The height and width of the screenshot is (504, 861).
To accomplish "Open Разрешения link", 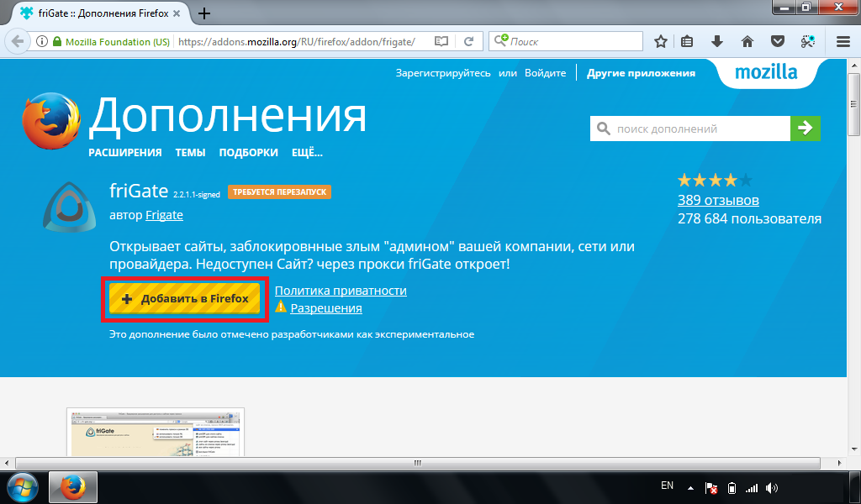I will point(326,308).
